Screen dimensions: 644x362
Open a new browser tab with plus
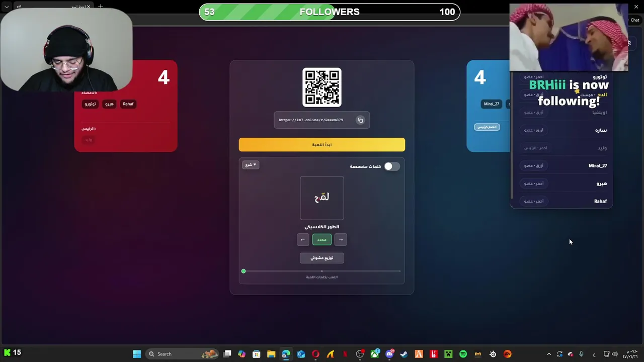[x=101, y=7]
